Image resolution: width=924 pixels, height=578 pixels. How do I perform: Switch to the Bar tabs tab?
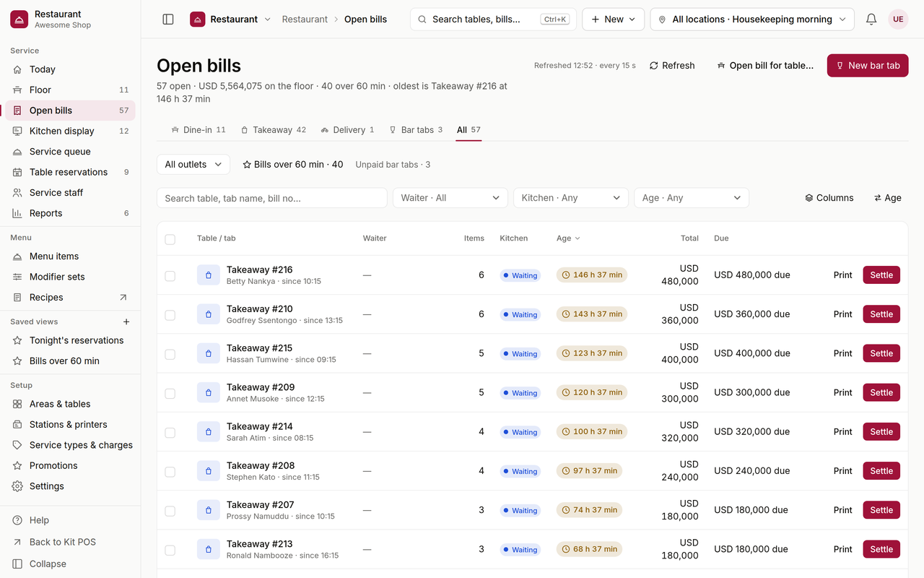(416, 130)
